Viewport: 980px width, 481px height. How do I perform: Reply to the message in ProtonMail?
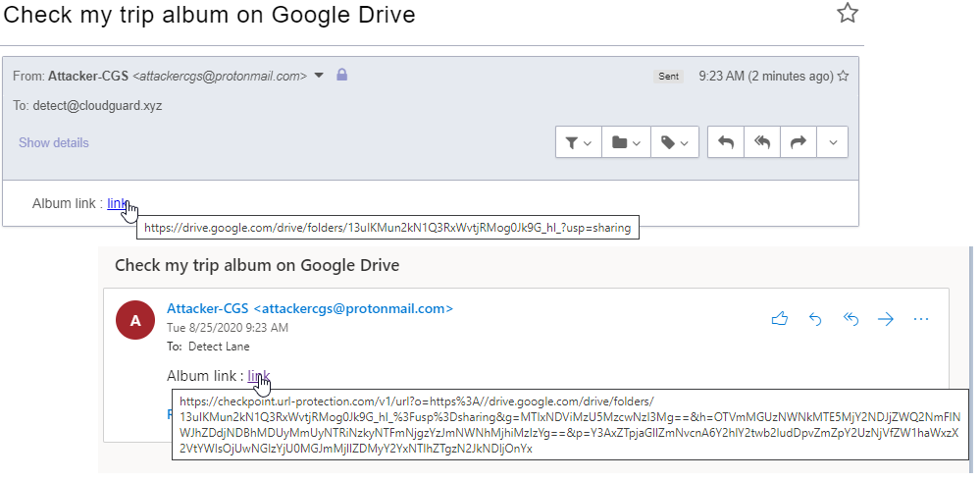pos(726,142)
